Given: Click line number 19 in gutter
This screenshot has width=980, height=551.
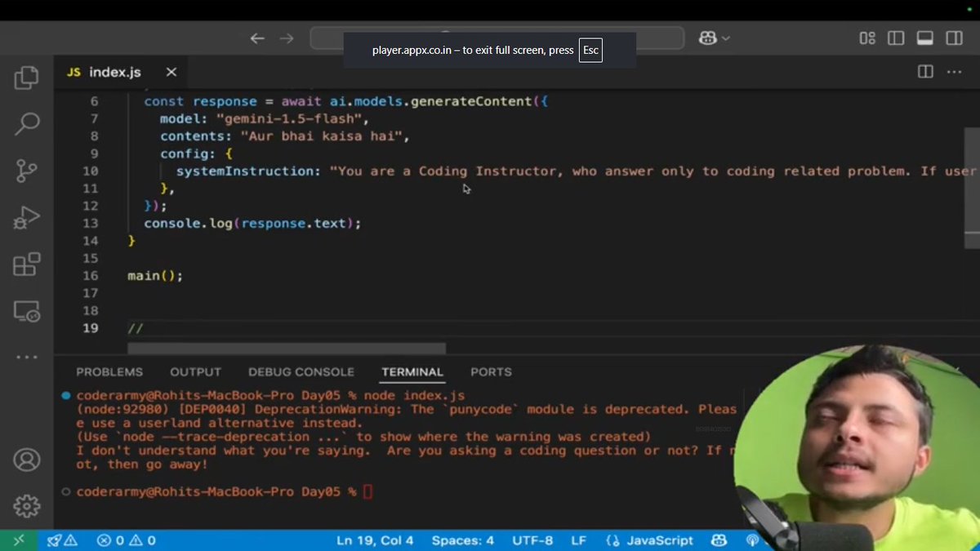Looking at the screenshot, I should tap(90, 328).
